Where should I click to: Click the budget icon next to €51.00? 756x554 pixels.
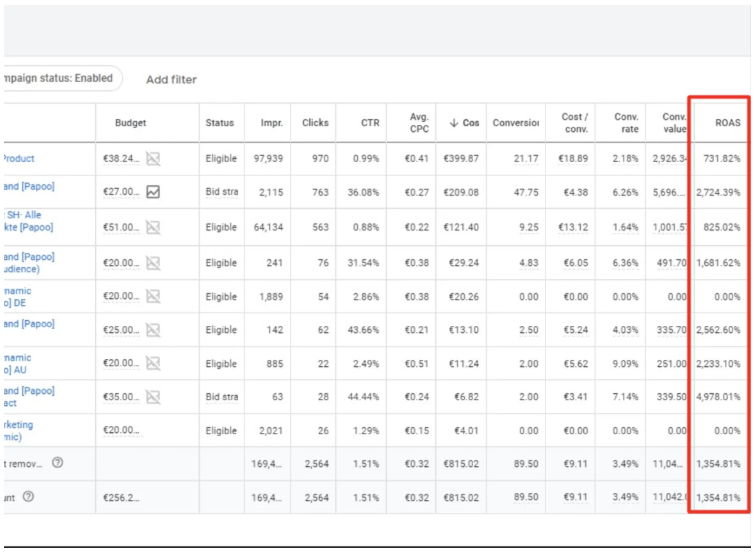[153, 227]
